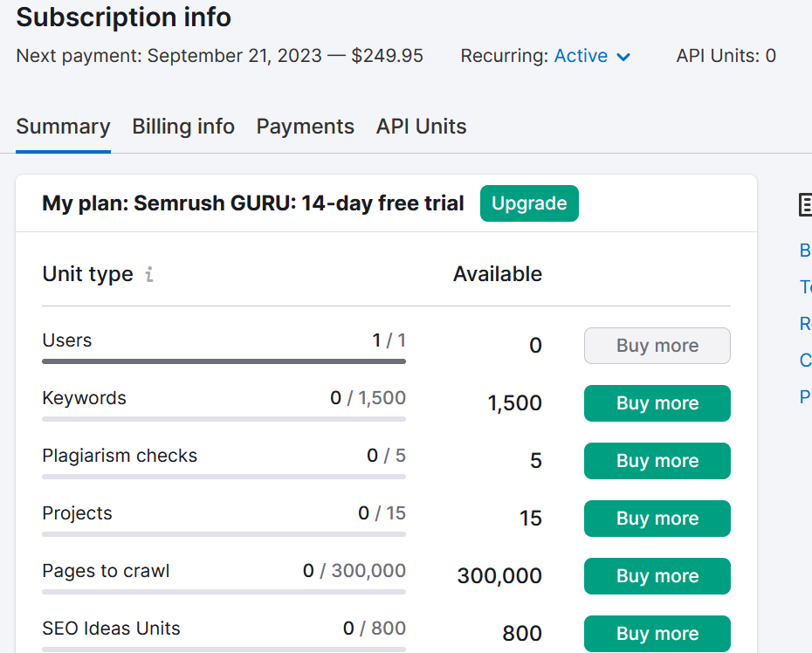Click 'Next payment: September 21, 2023' text
812x653 pixels.
pyautogui.click(x=169, y=56)
